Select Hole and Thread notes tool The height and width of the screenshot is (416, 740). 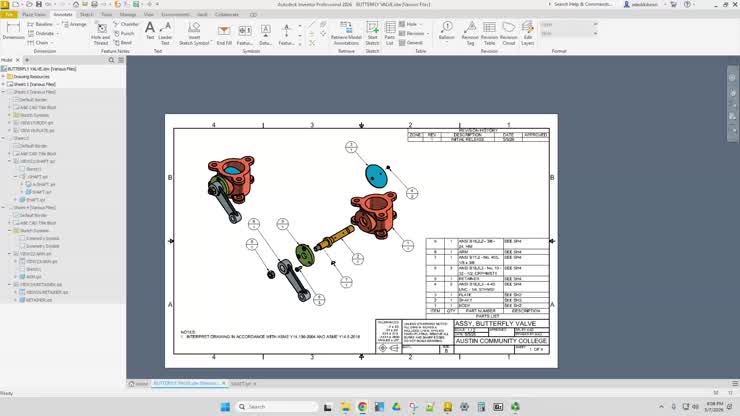(101, 33)
